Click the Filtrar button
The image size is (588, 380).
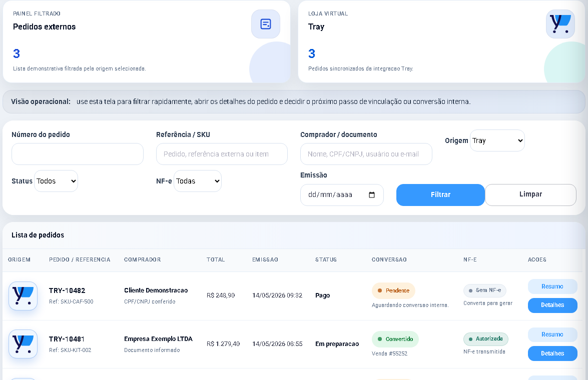coord(440,195)
